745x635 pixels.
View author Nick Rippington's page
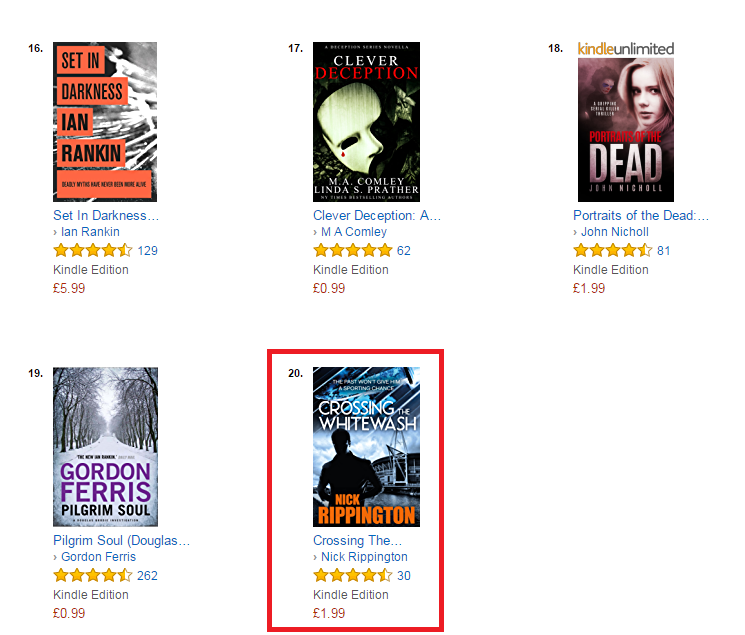coord(364,557)
